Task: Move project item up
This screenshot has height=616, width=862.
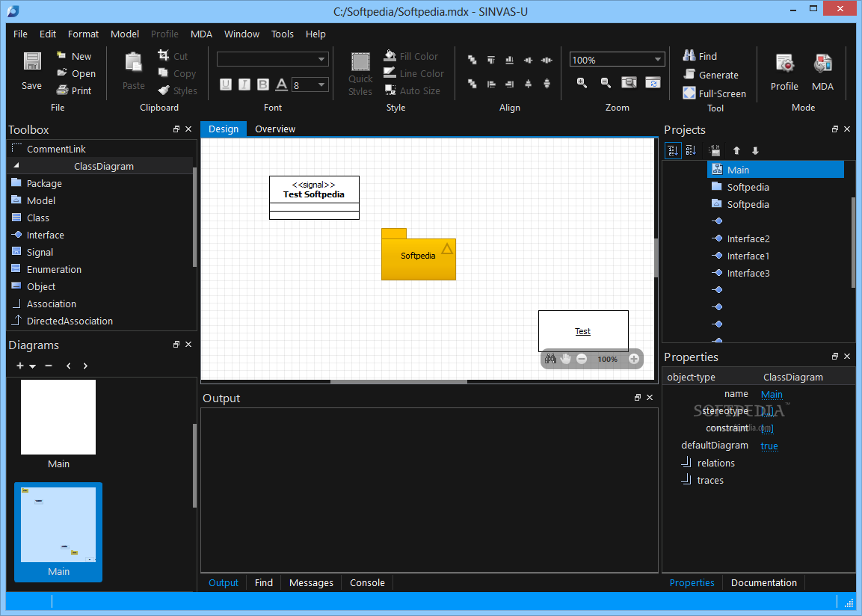Action: (736, 150)
